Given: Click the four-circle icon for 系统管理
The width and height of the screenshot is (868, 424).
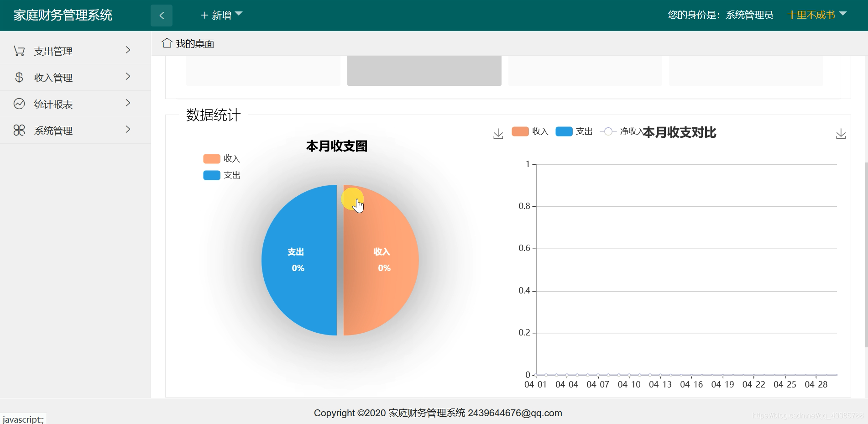Looking at the screenshot, I should 19,131.
